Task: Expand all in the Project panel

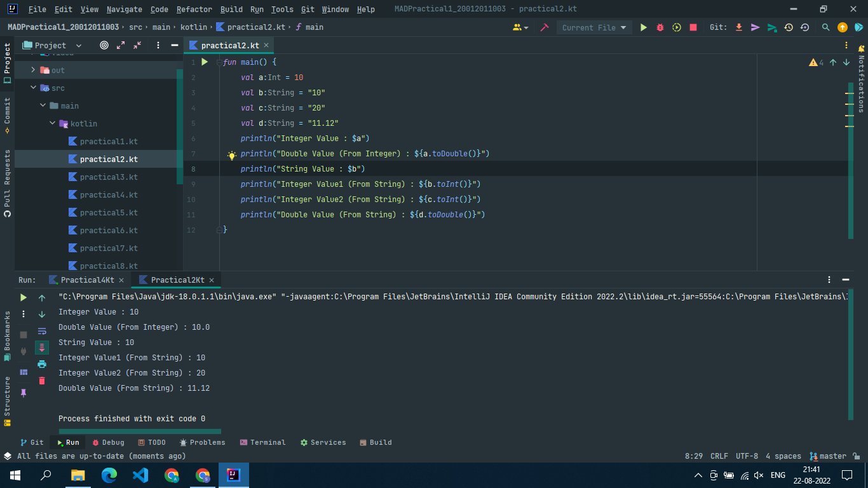Action: 121,45
